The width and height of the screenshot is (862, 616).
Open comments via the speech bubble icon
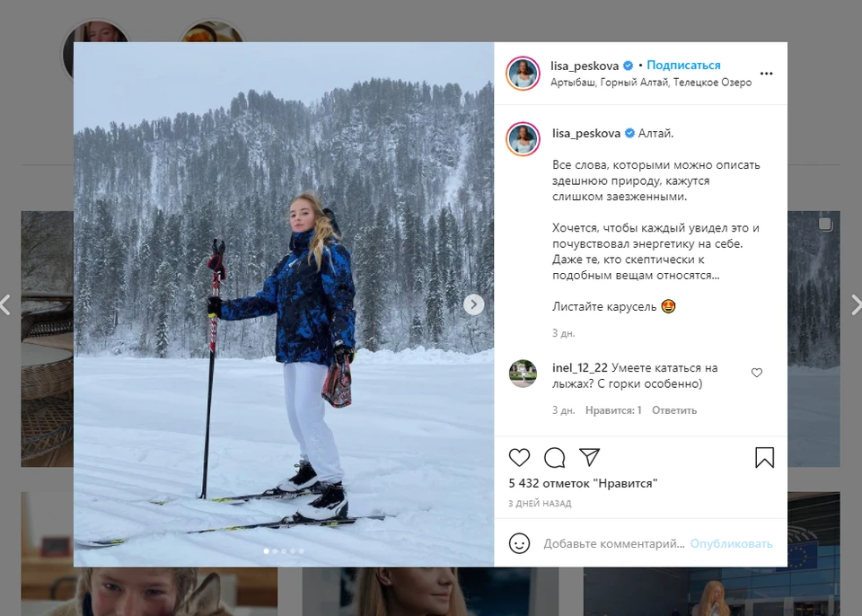coord(554,458)
